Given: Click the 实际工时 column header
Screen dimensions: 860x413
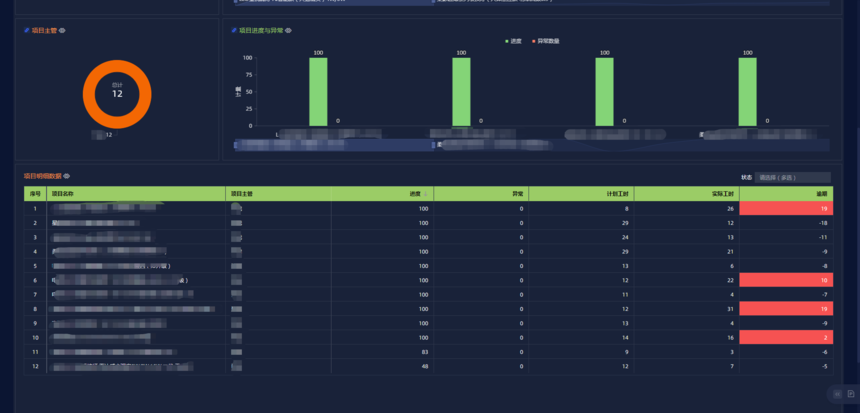Looking at the screenshot, I should click(722, 194).
